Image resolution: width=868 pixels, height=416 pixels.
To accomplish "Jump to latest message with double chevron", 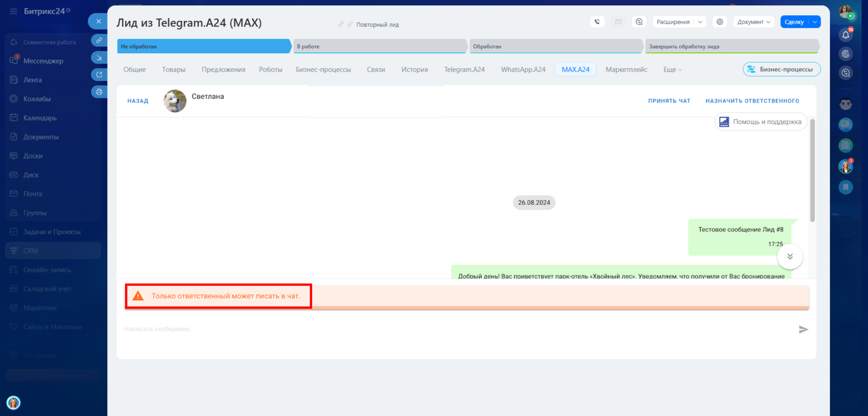I will tap(790, 257).
